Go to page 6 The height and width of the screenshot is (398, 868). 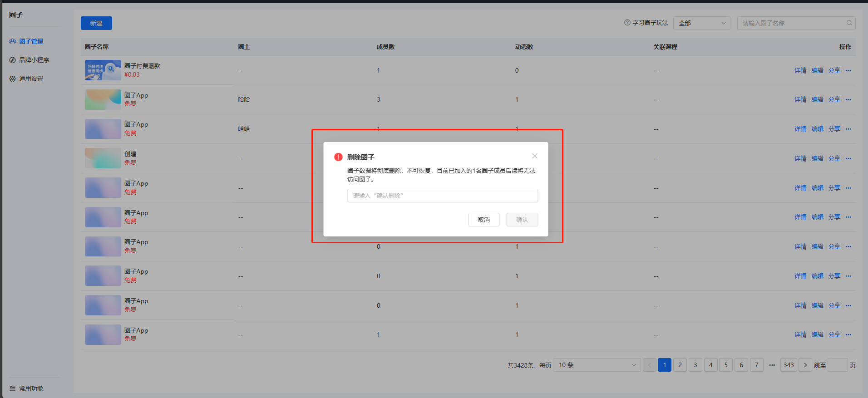pyautogui.click(x=741, y=365)
